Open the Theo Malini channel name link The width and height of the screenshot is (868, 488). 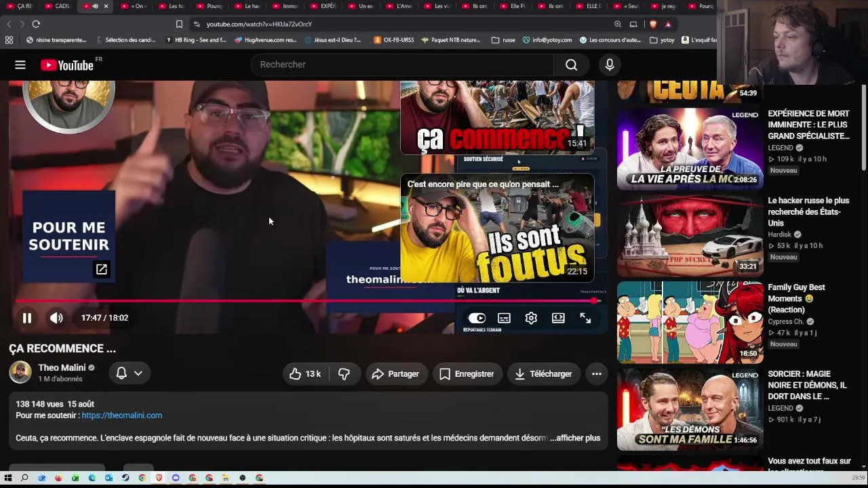tap(62, 367)
